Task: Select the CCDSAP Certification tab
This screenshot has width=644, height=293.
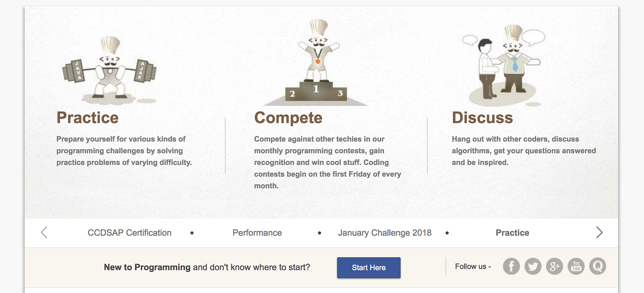Action: click(130, 233)
